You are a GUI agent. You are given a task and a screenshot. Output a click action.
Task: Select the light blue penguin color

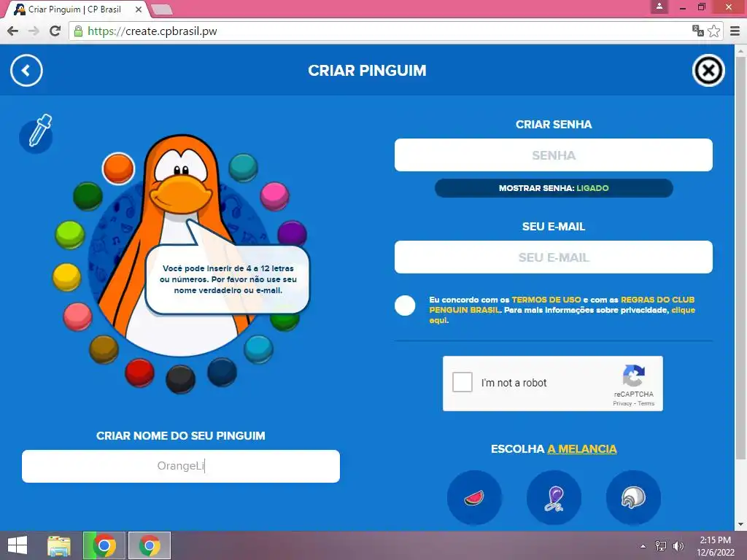(x=258, y=349)
